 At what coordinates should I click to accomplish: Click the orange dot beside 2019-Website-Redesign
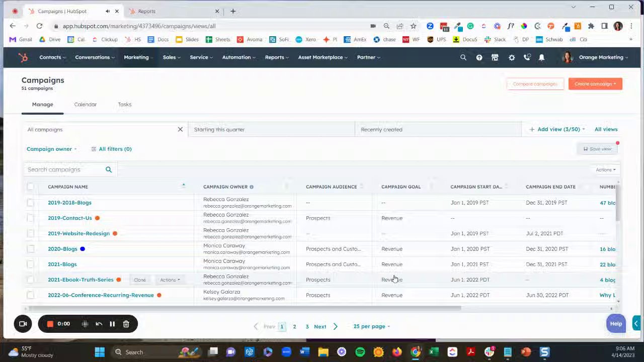(115, 233)
